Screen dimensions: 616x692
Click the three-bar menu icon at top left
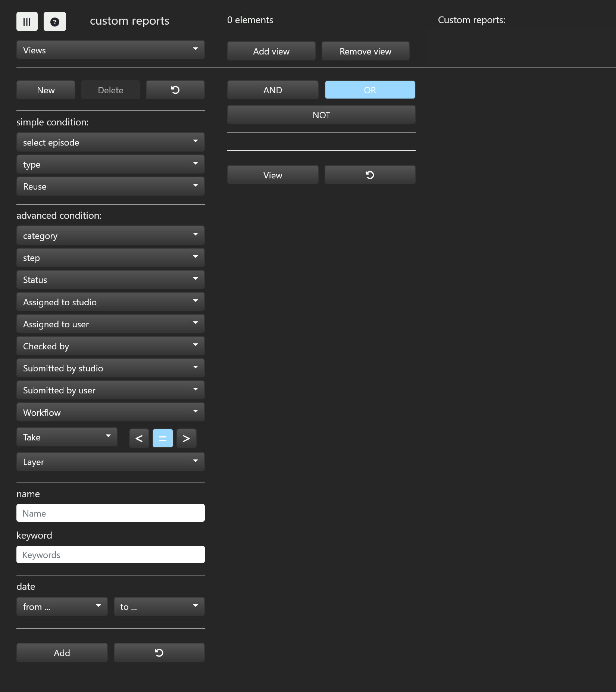click(x=27, y=22)
